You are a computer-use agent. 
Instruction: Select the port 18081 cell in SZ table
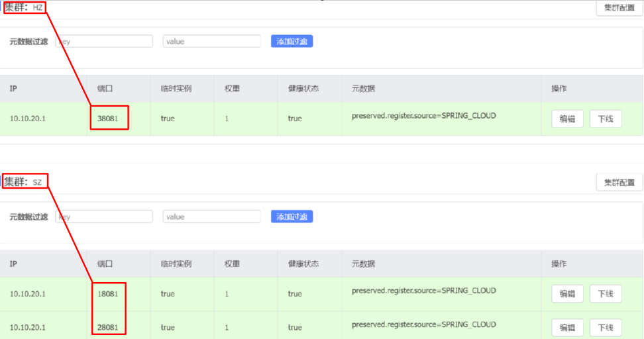(108, 293)
